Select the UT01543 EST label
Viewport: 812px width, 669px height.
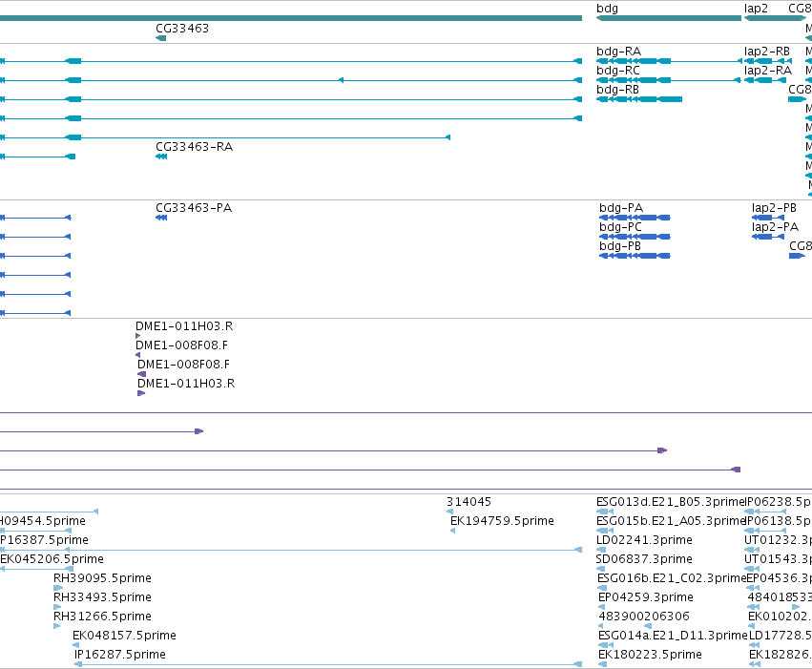coord(778,559)
